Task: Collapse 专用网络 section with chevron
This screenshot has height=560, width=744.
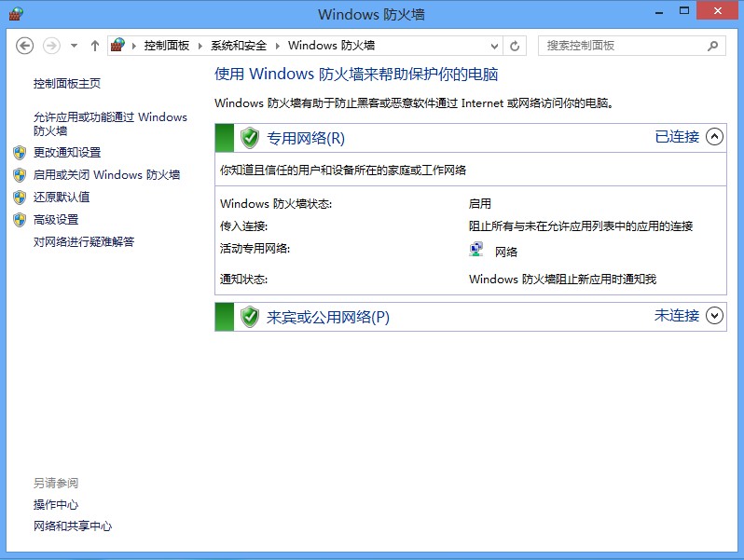Action: pos(714,137)
